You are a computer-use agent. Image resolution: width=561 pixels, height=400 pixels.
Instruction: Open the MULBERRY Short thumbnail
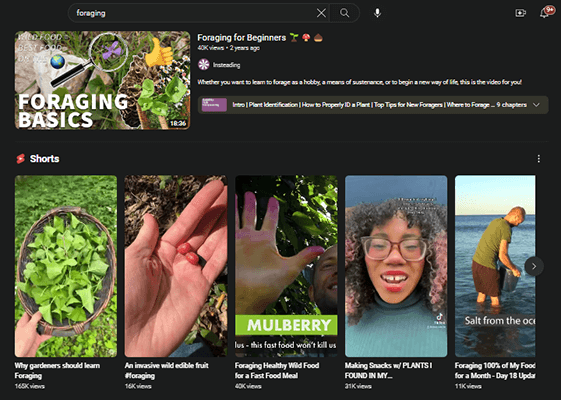(286, 266)
